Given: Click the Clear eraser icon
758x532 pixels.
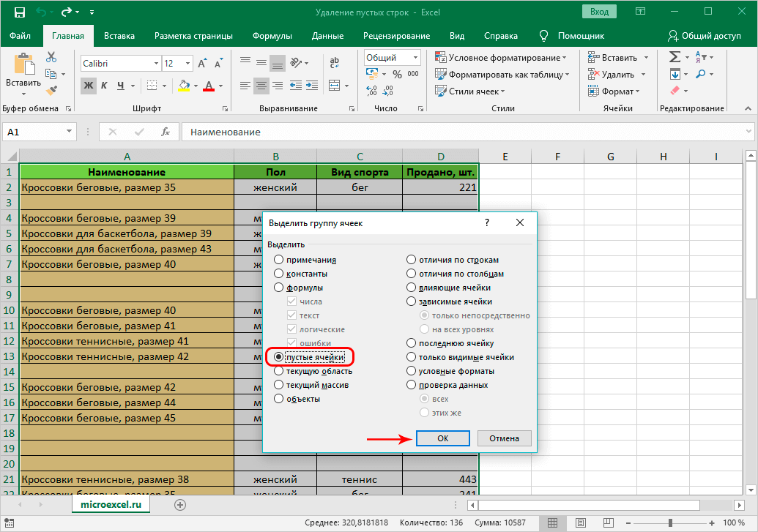Looking at the screenshot, I should click(x=675, y=90).
